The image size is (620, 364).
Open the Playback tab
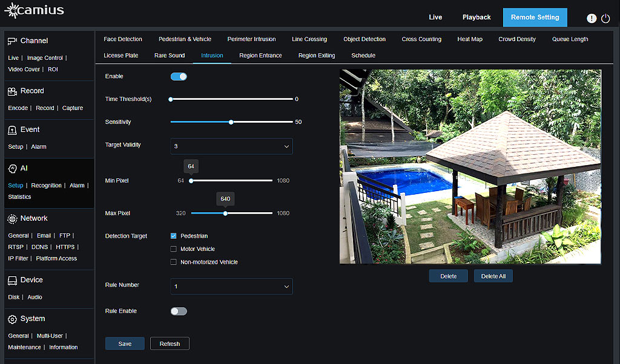pyautogui.click(x=477, y=18)
